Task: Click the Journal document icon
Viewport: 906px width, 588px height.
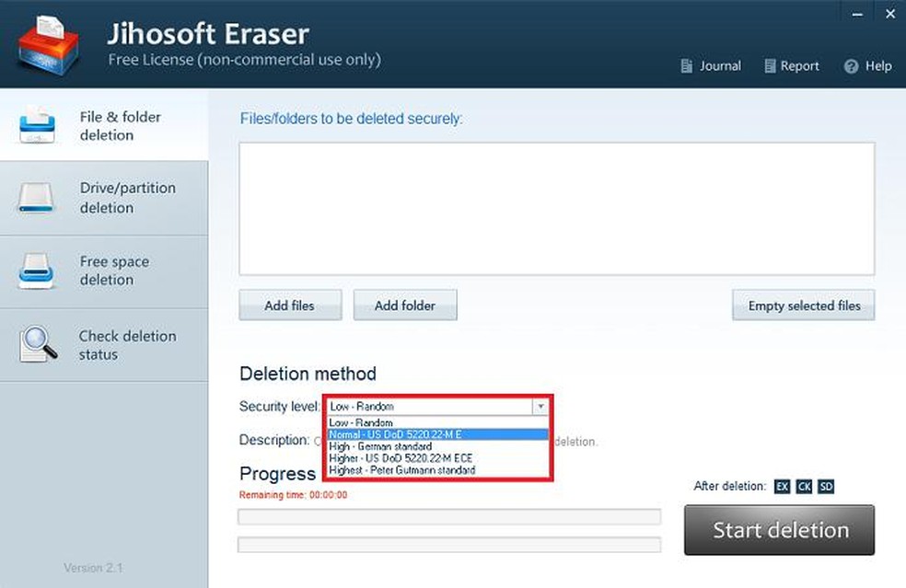Action: (x=686, y=66)
